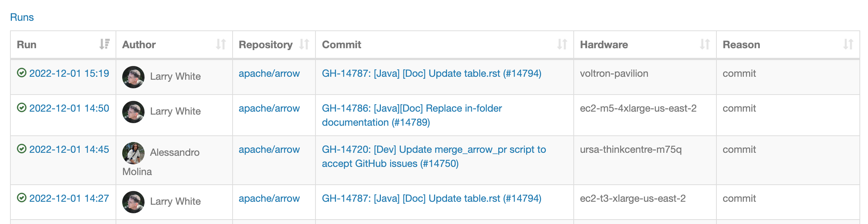This screenshot has width=868, height=224.
Task: Click Larry White's avatar in the top row
Action: 133,76
